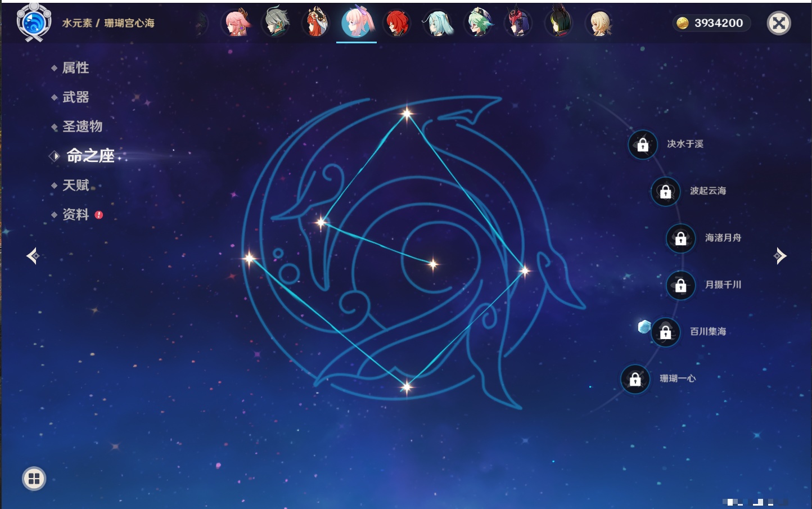812x509 pixels.
Task: Click the 波起云海 label
Action: [x=708, y=191]
